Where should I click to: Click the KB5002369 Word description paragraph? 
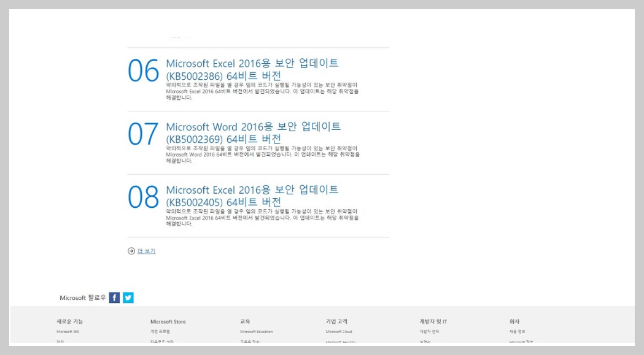point(263,155)
